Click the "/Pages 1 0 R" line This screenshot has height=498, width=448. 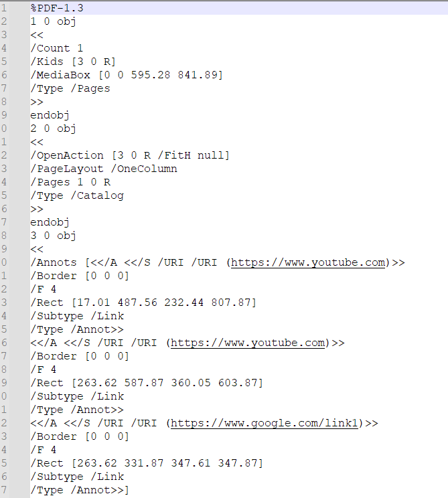click(x=70, y=182)
